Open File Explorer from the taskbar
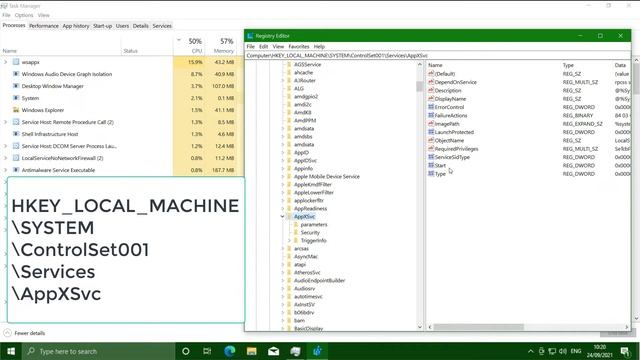640x360 pixels. point(251,351)
